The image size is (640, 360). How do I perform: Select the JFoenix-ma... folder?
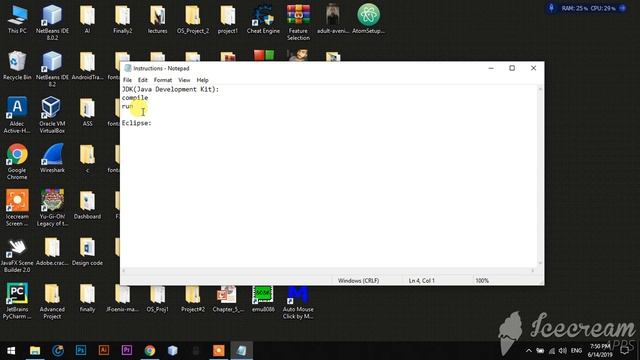click(122, 299)
